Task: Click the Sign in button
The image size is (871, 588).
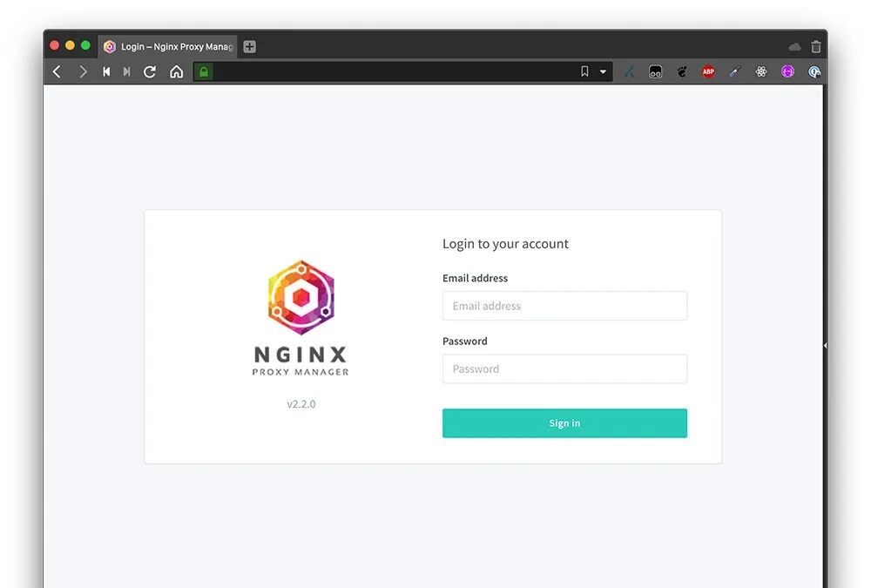Action: pyautogui.click(x=564, y=423)
